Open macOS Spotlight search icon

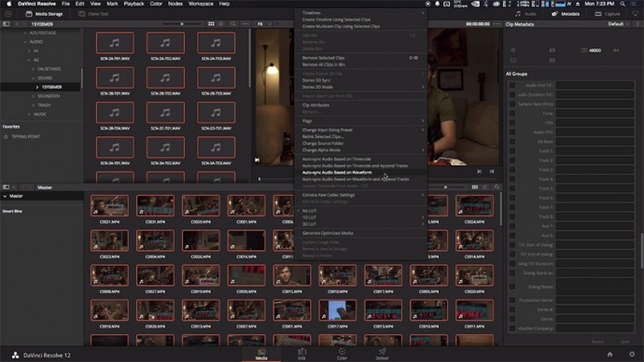(623, 4)
